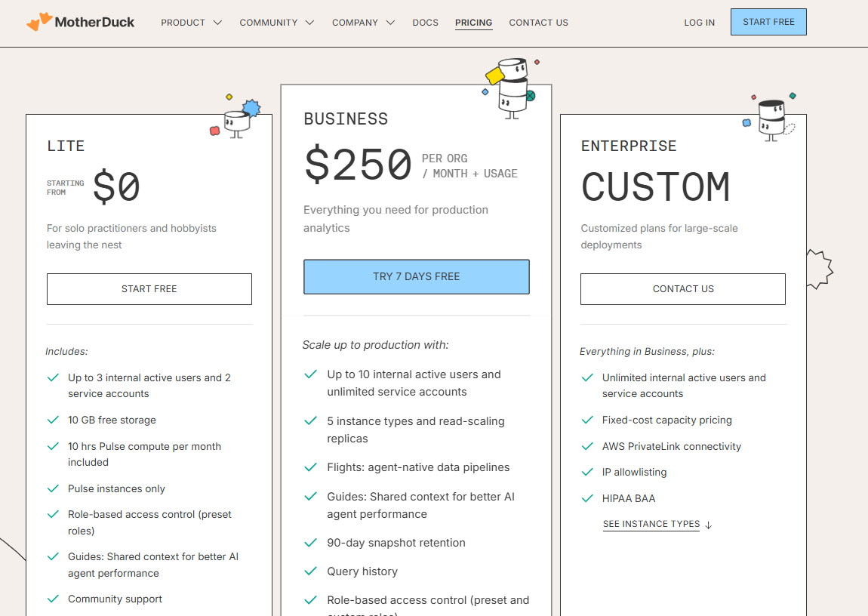This screenshot has width=868, height=616.
Task: Click 'Community support' feature text
Action: pos(115,599)
